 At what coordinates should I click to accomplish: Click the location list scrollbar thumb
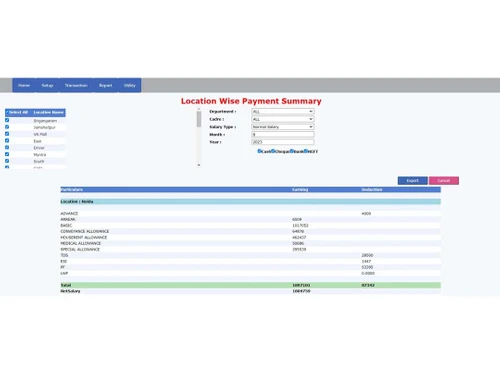(x=199, y=119)
